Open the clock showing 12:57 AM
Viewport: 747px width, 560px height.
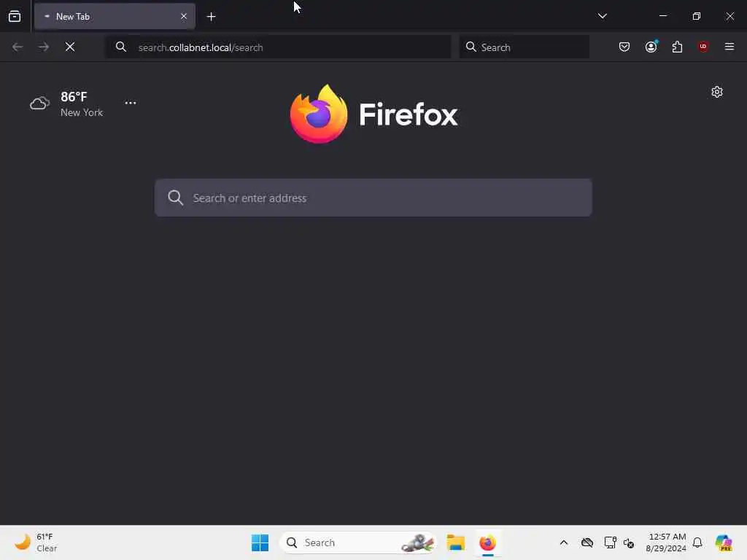click(666, 542)
